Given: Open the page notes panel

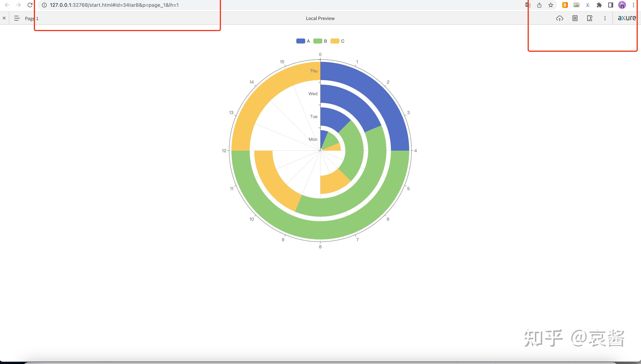Looking at the screenshot, I should coord(575,18).
